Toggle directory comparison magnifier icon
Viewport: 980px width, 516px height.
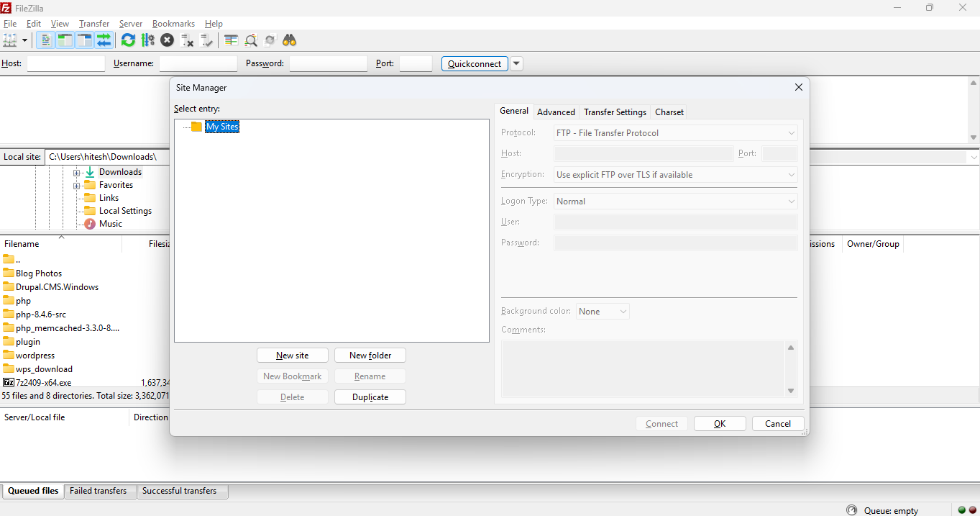pyautogui.click(x=251, y=40)
